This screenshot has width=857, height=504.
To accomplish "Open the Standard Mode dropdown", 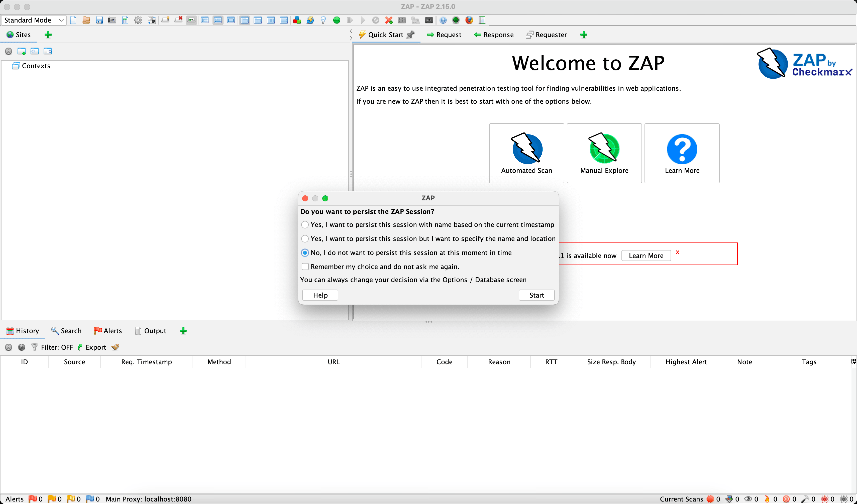I will [x=33, y=20].
